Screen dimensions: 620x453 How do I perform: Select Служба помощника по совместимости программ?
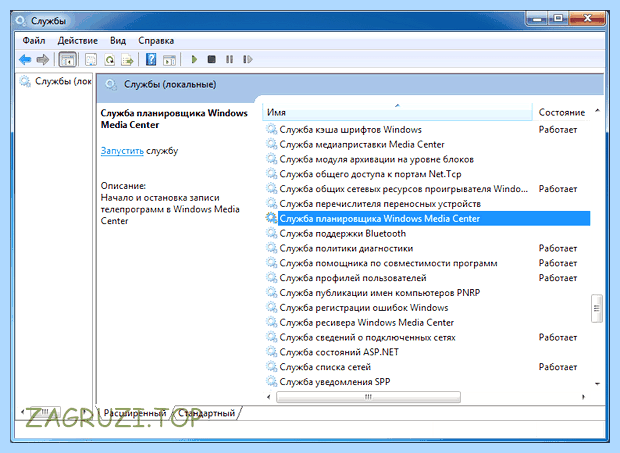pyautogui.click(x=388, y=263)
